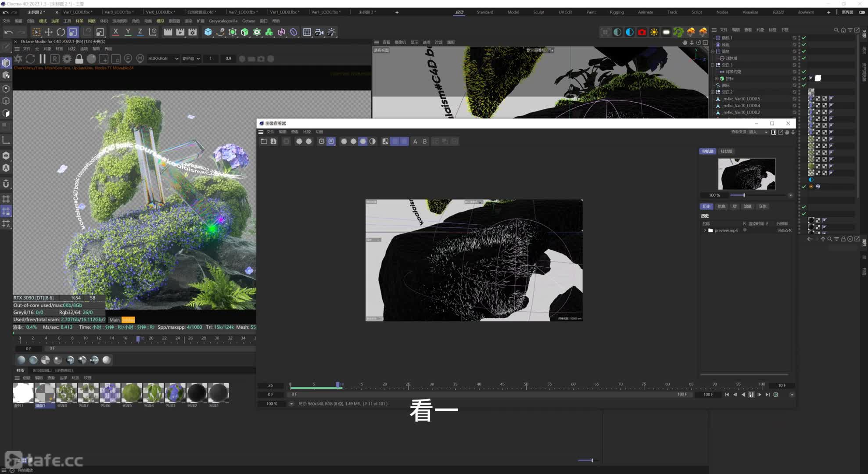The width and height of the screenshot is (868, 474).
Task: Open the HDR/sRGB color space dropdown
Action: pyautogui.click(x=163, y=58)
